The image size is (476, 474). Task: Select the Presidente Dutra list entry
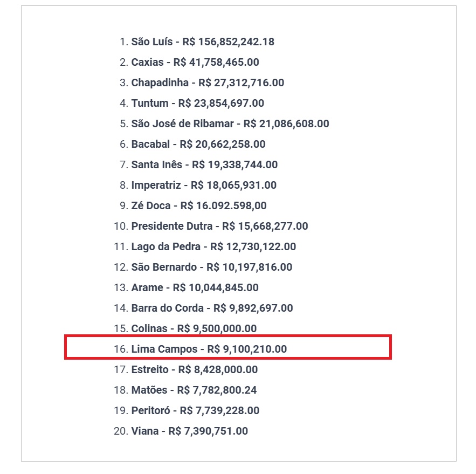pyautogui.click(x=219, y=226)
